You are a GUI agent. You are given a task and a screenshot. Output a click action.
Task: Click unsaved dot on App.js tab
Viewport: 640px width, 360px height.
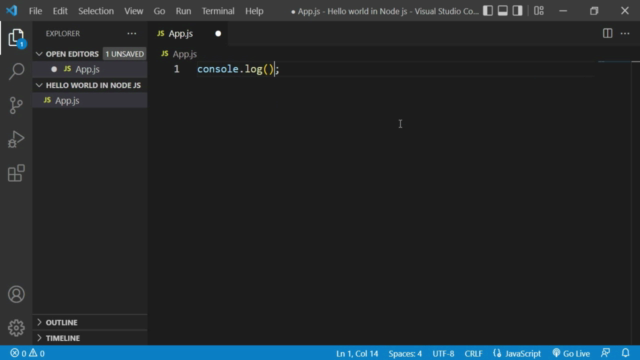(x=218, y=33)
